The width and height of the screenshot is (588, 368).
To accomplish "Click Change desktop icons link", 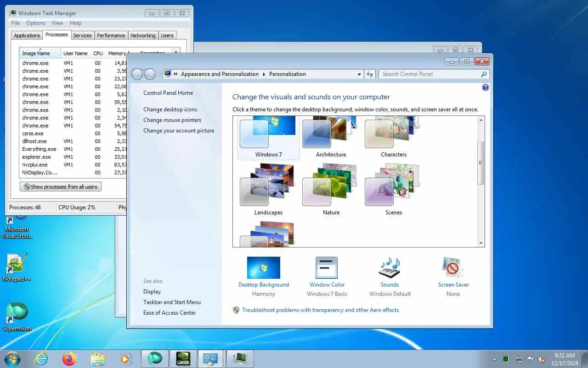I will click(x=170, y=109).
